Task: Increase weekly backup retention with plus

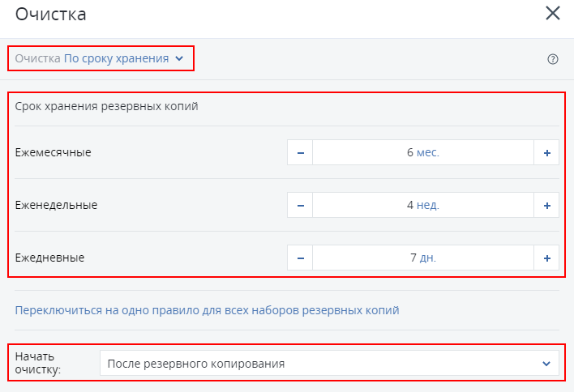Action: 546,206
